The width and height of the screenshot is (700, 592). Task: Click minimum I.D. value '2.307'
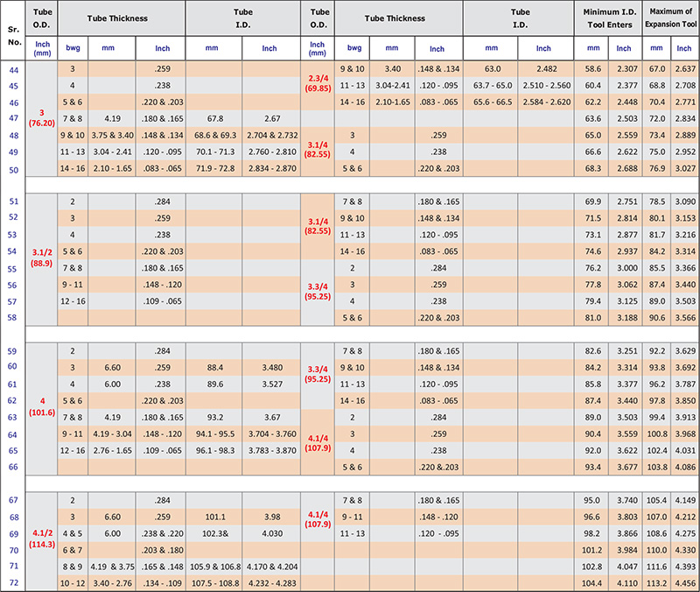pos(627,69)
